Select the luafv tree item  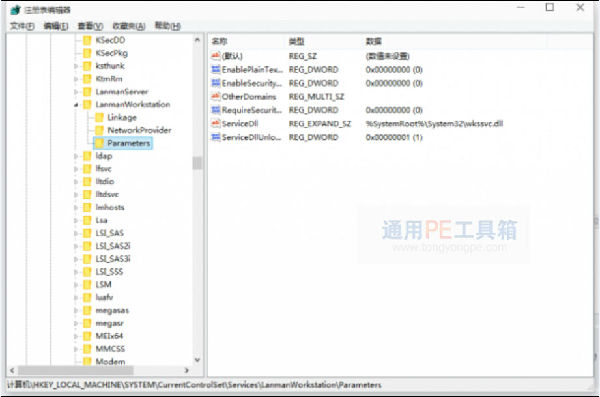104,297
